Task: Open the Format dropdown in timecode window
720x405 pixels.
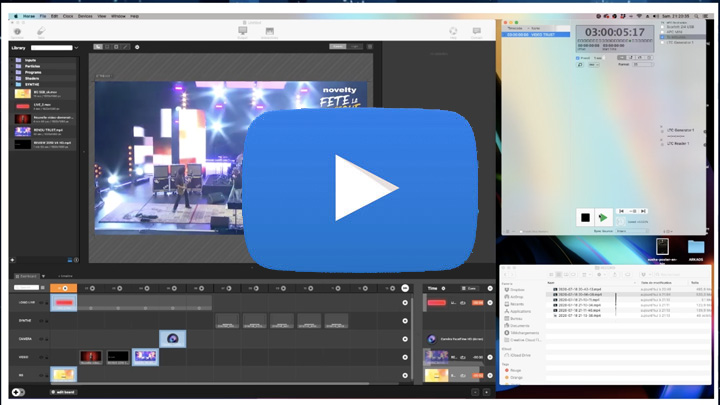Action: [642, 64]
